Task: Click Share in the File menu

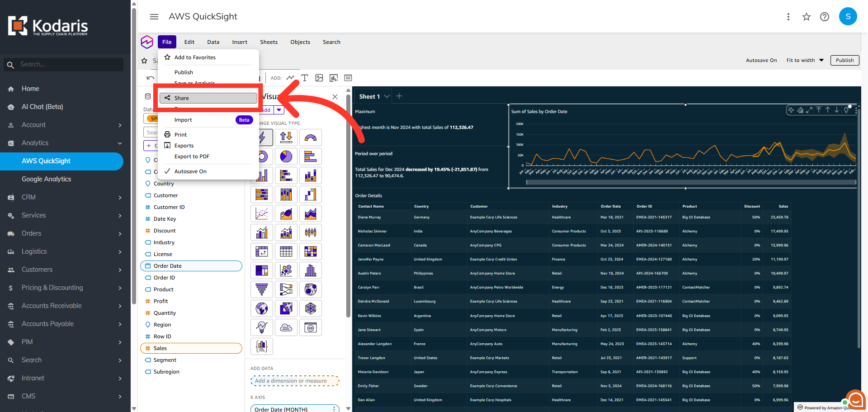Action: (208, 98)
